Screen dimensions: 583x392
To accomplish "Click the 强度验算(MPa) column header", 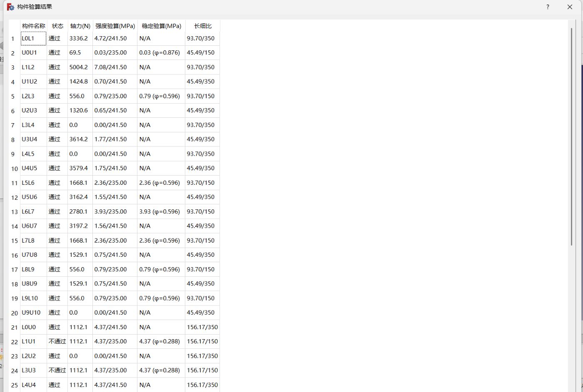I will coord(115,26).
